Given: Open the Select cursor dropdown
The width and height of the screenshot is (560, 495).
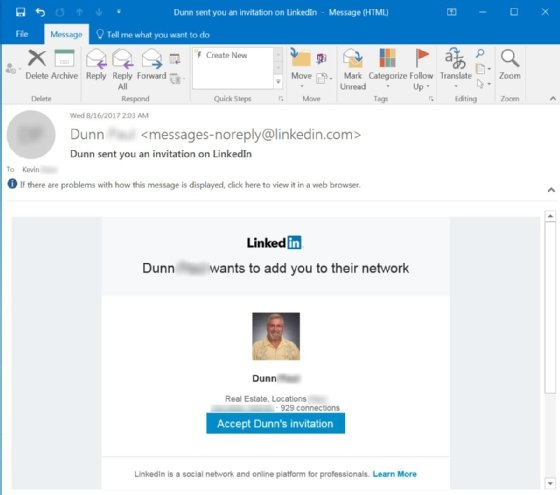Looking at the screenshot, I should (x=483, y=84).
